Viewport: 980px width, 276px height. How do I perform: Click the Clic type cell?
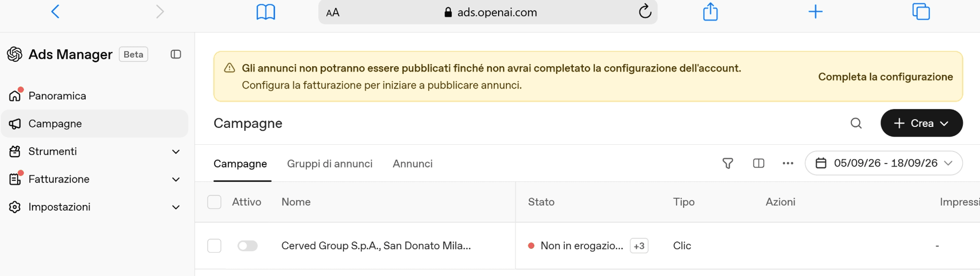point(682,246)
